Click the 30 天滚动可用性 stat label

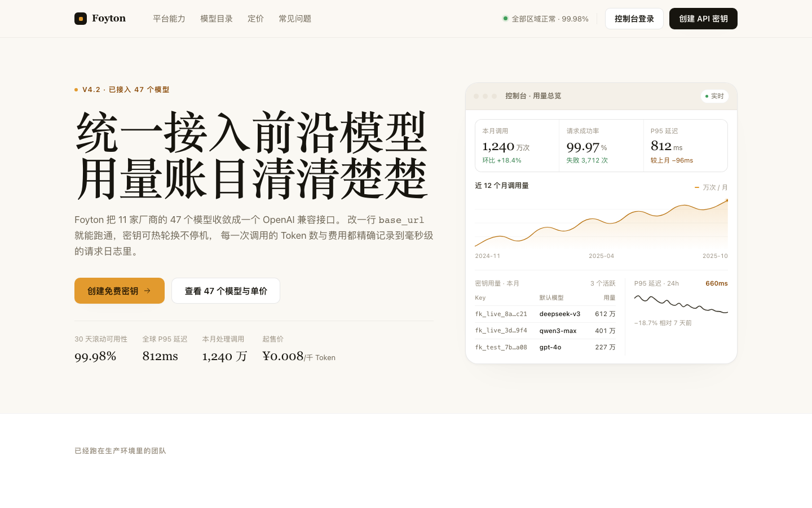click(x=101, y=339)
